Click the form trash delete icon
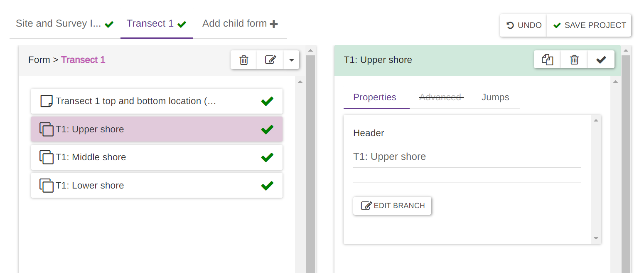 pyautogui.click(x=244, y=60)
